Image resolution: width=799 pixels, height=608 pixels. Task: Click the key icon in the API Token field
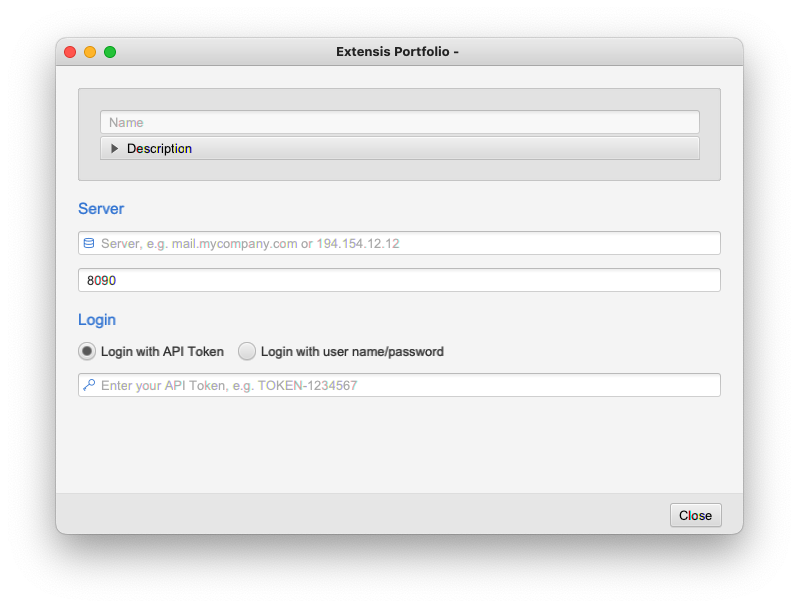tap(89, 385)
